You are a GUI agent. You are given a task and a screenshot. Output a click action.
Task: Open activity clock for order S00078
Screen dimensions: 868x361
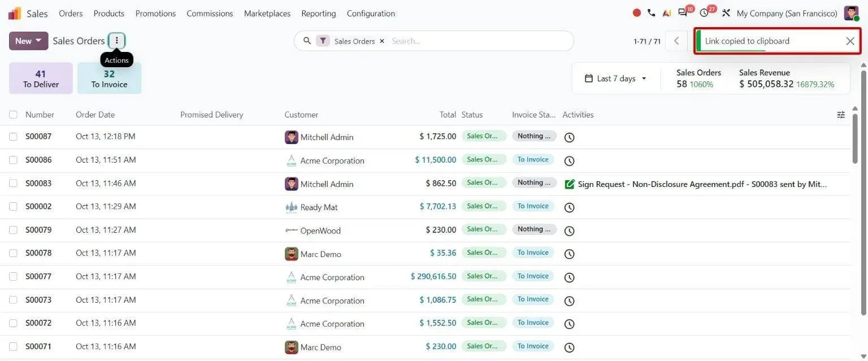[x=570, y=254]
